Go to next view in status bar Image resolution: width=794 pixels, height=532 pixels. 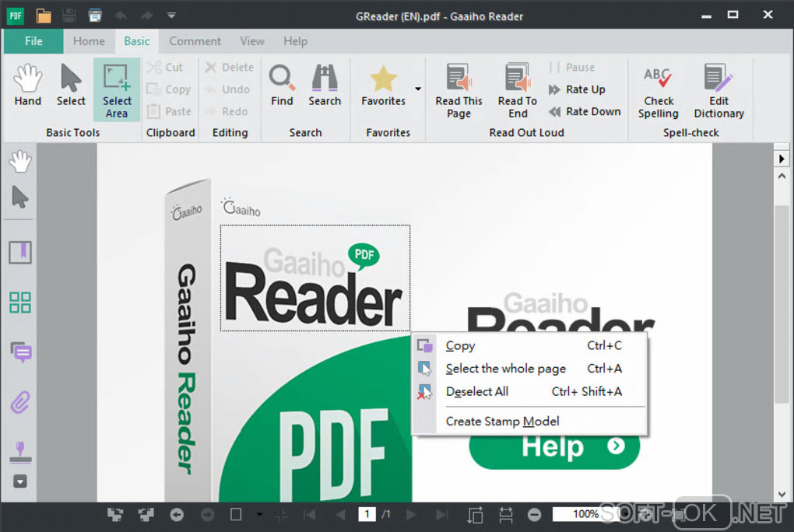coord(207,515)
